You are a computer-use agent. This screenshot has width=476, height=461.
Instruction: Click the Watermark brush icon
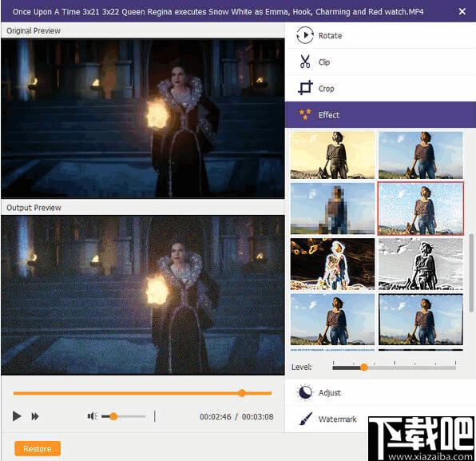tap(305, 419)
